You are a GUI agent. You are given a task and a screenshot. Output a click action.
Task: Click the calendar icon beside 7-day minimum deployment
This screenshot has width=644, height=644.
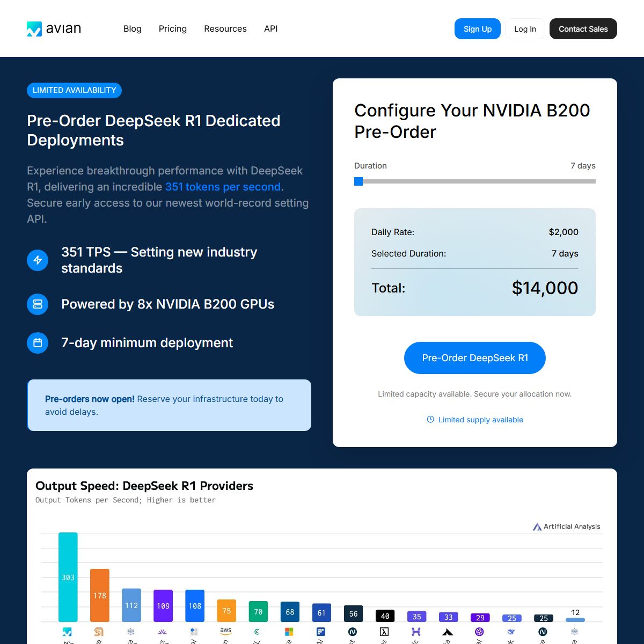pyautogui.click(x=38, y=343)
